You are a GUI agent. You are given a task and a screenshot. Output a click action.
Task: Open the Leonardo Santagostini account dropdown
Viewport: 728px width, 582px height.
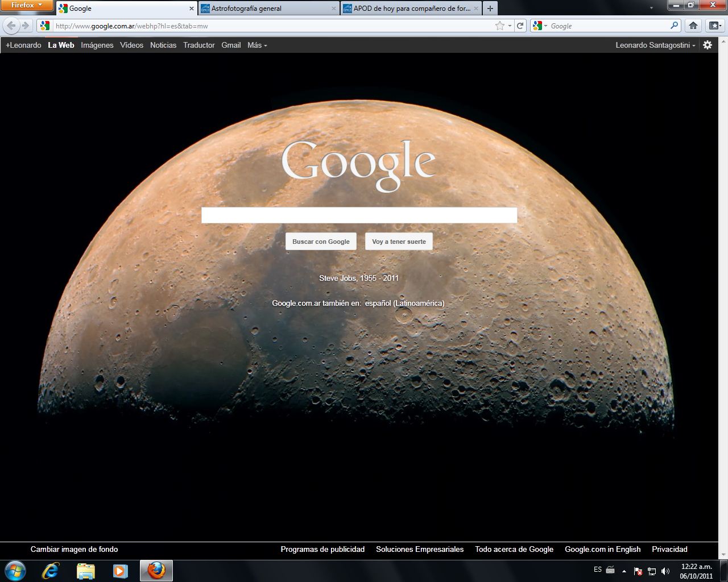point(655,45)
